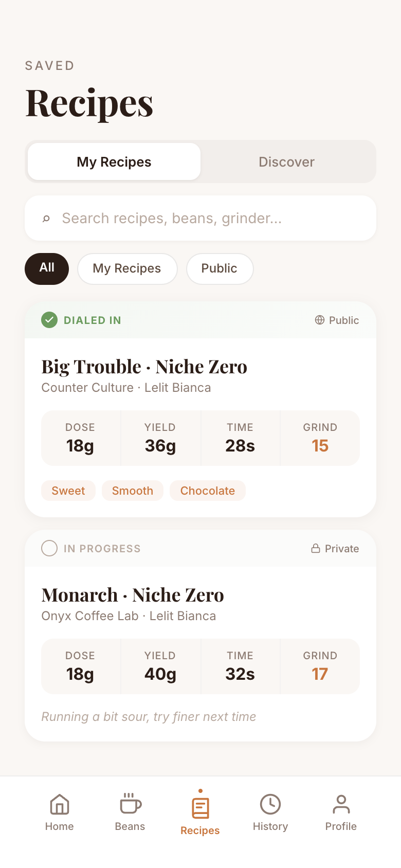Open the Big Trouble recipe card
401x868 pixels.
coord(200,406)
